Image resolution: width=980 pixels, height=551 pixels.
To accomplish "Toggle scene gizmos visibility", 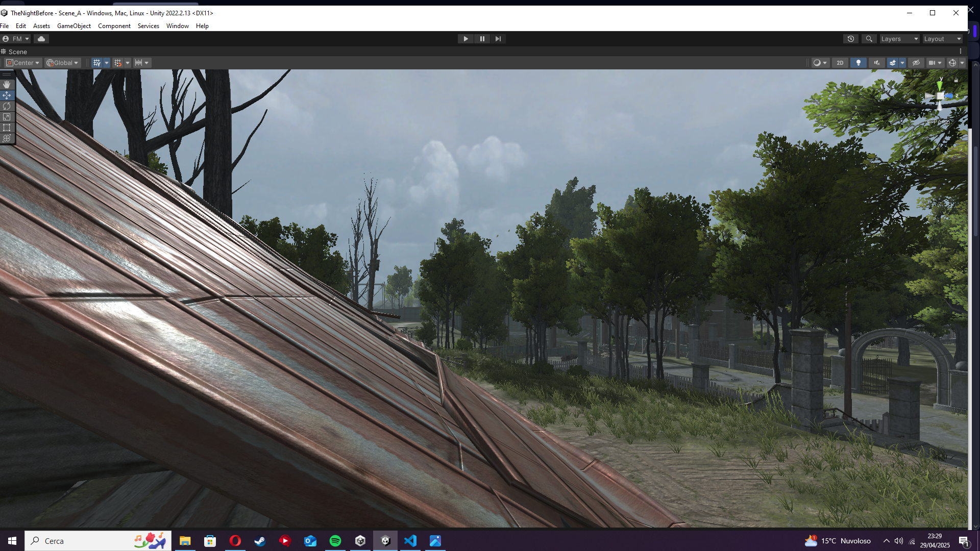I will (952, 63).
